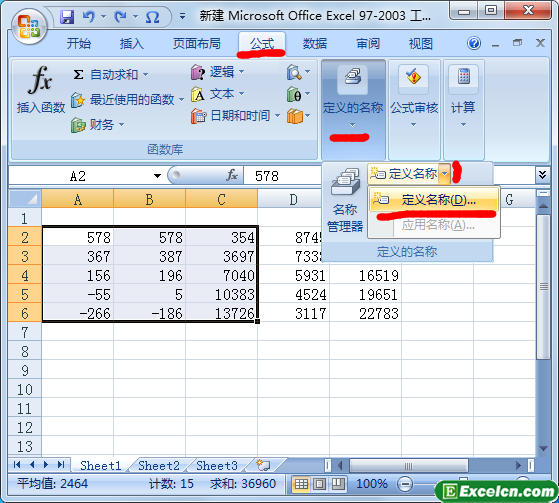The height and width of the screenshot is (503, 559).
Task: Switch to the Insert (插入) ribbon tab
Action: coord(132,43)
